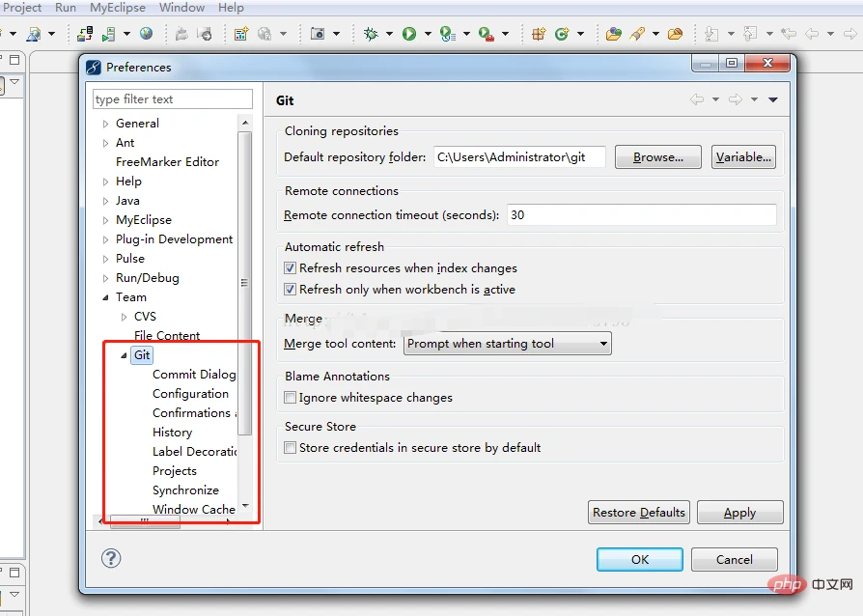
Task: Click the type filter text field
Action: tap(172, 99)
